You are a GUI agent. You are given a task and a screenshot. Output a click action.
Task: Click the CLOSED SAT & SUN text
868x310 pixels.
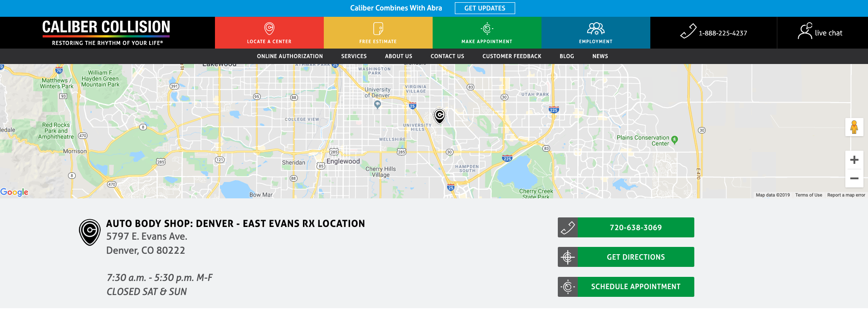[146, 292]
